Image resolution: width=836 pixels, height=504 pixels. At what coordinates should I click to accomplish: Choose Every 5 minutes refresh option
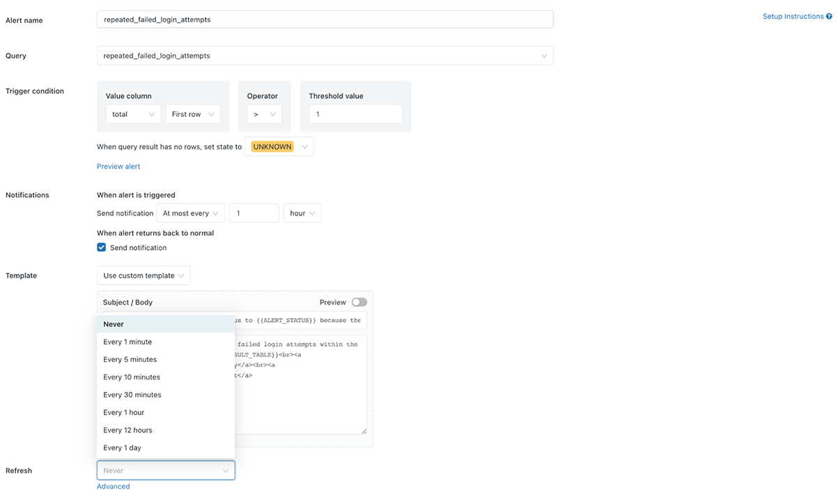pos(130,360)
